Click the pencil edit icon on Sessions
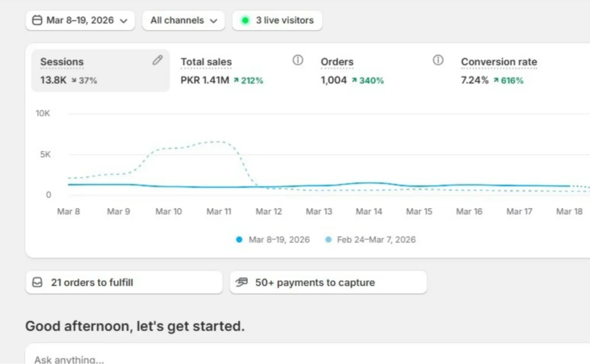Image resolution: width=590 pixels, height=364 pixels. [x=157, y=60]
